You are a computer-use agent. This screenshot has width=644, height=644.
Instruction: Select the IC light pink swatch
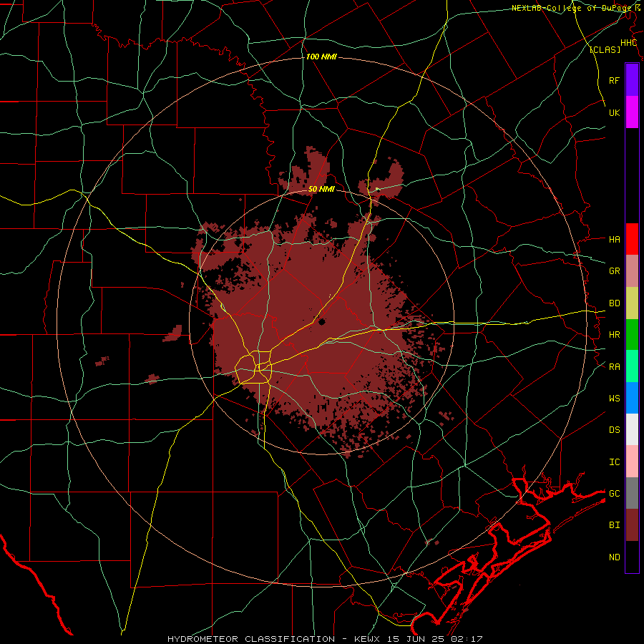click(x=632, y=462)
